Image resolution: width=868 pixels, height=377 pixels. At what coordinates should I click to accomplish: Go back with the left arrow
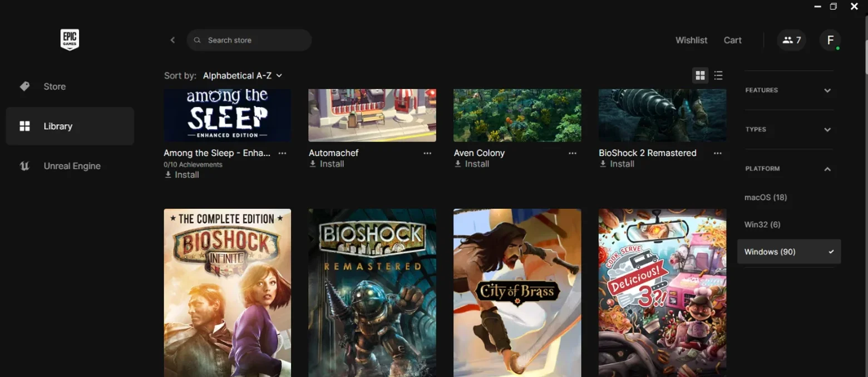pos(172,40)
